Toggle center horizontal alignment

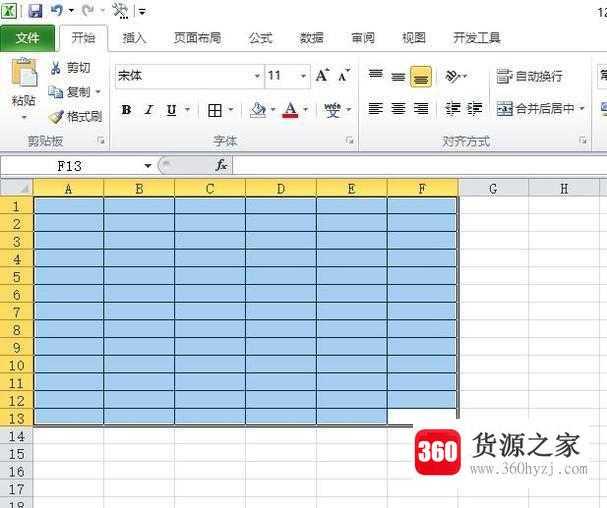click(398, 108)
